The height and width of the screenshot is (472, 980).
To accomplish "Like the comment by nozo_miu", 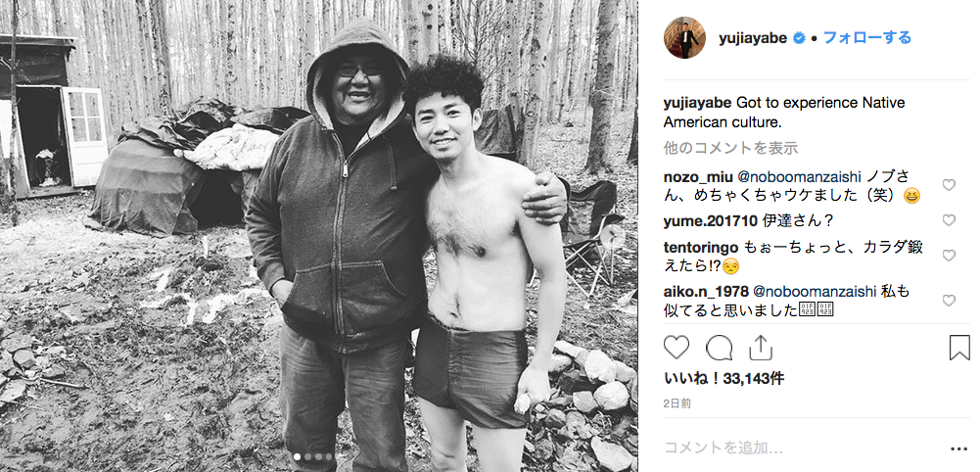I will 949,185.
